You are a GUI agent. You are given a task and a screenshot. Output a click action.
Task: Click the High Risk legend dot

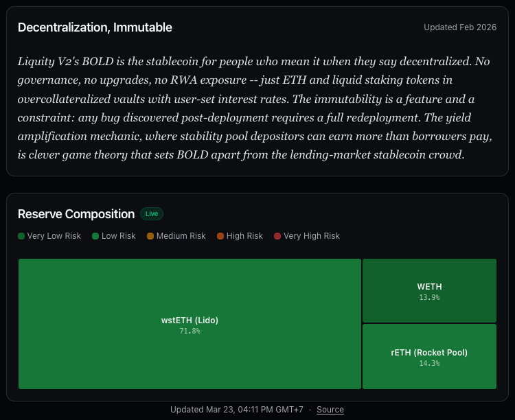coord(220,236)
